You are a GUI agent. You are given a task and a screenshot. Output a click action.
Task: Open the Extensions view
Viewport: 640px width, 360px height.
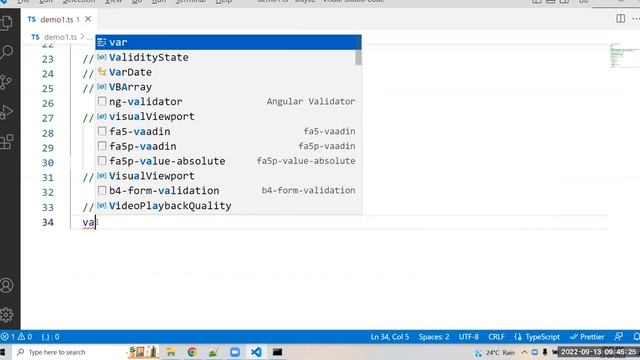tap(7, 142)
